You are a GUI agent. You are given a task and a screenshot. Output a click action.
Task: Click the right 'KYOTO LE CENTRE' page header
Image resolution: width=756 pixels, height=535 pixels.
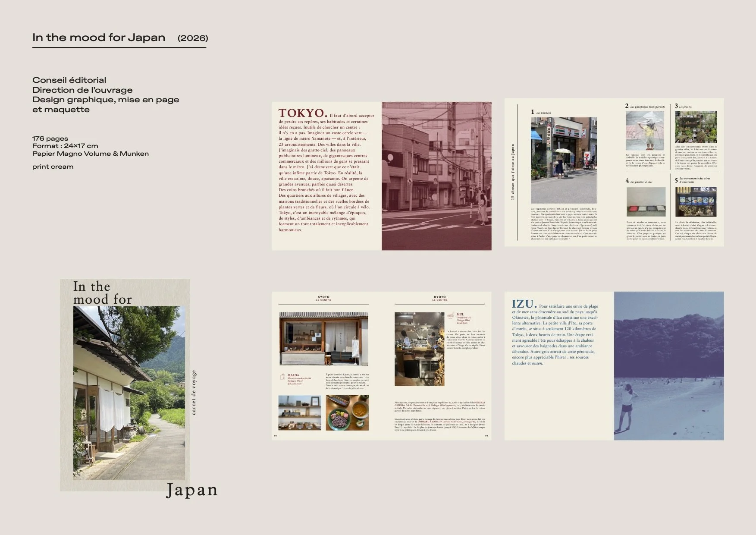[440, 298]
